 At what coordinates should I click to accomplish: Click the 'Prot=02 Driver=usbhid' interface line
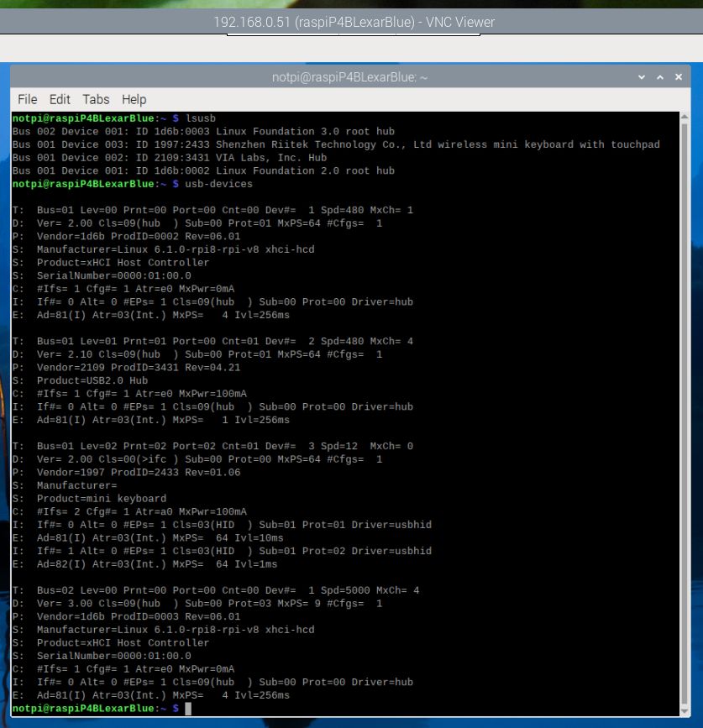pyautogui.click(x=222, y=551)
